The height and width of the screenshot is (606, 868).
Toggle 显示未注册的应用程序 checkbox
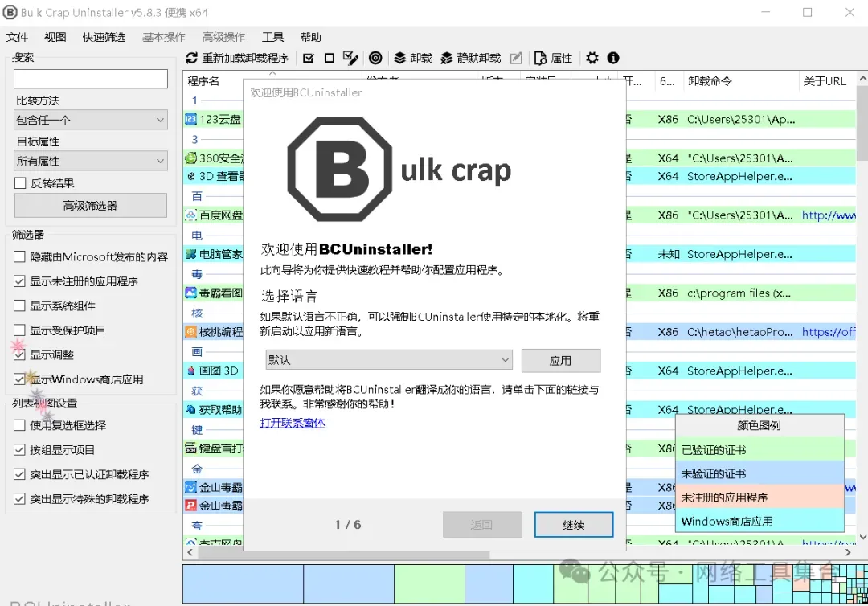click(19, 281)
